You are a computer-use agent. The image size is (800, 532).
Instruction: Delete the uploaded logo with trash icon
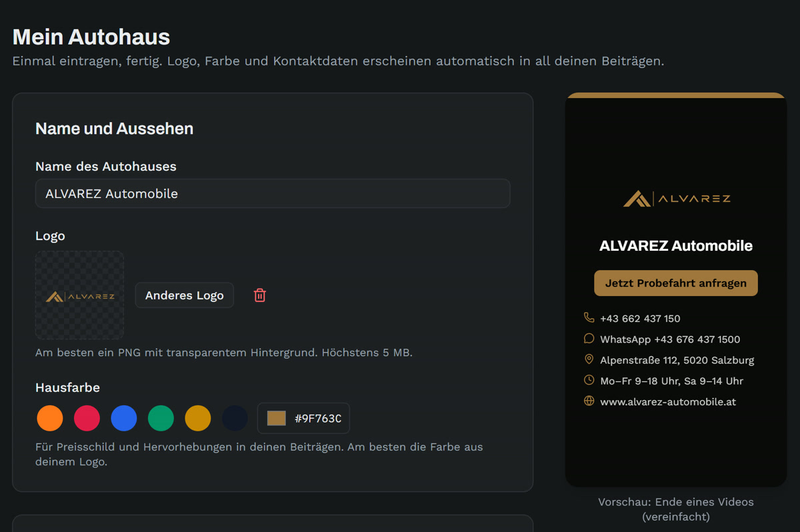click(260, 295)
